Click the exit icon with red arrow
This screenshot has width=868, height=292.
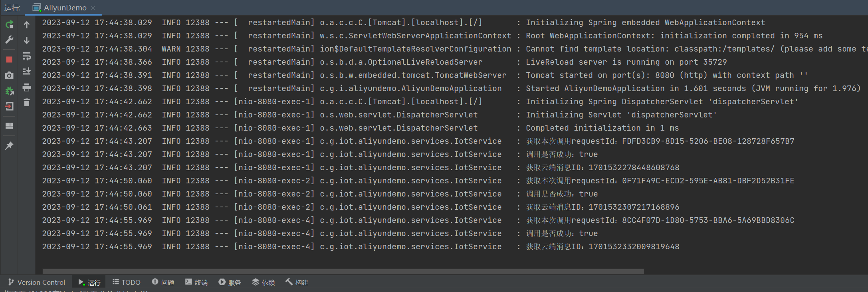pyautogui.click(x=9, y=106)
